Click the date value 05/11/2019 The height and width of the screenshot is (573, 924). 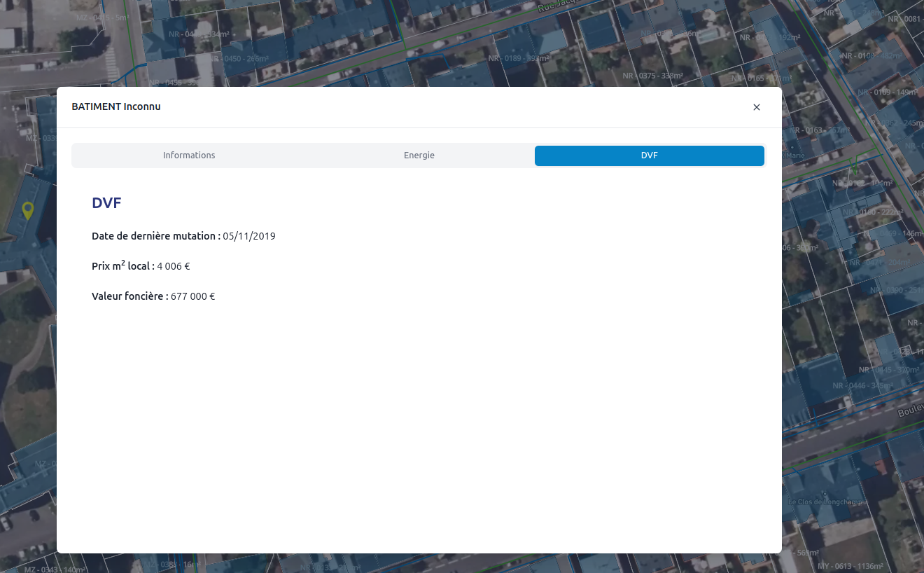pyautogui.click(x=249, y=236)
